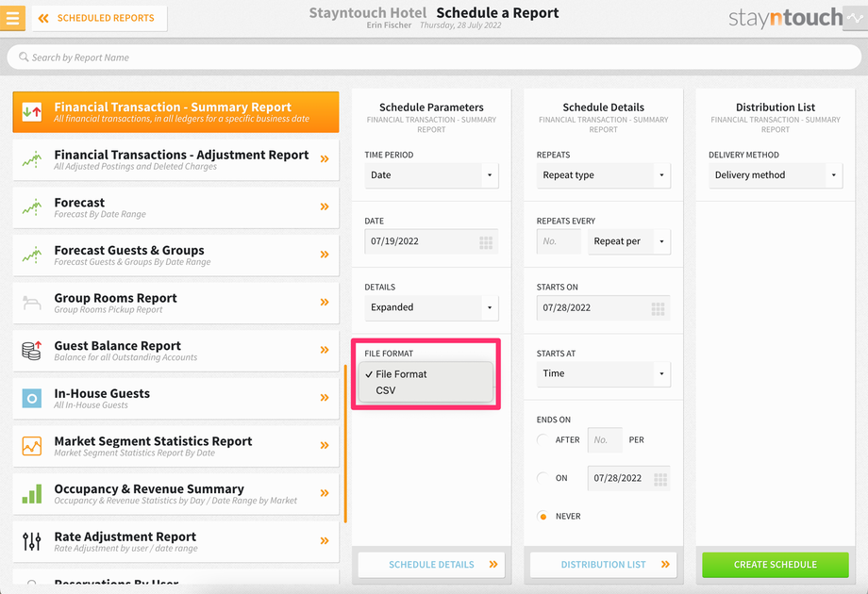Click chevron on Guest Balance Report

pos(325,350)
